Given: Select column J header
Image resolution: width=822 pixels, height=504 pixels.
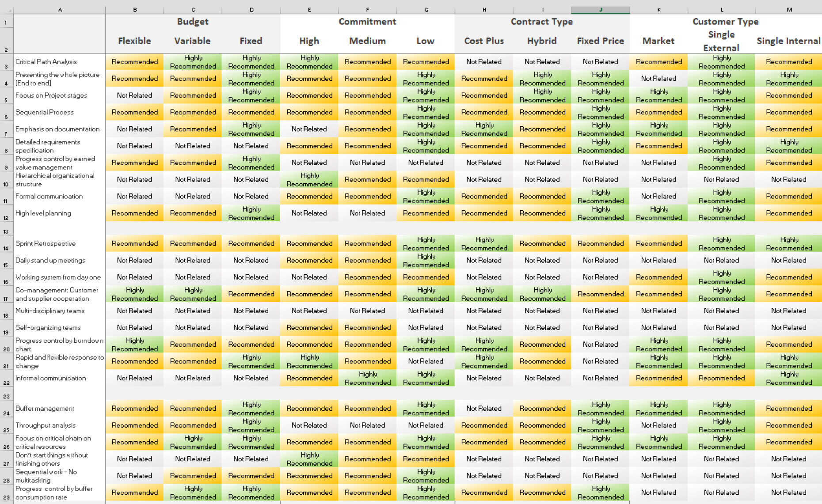Looking at the screenshot, I should point(600,10).
